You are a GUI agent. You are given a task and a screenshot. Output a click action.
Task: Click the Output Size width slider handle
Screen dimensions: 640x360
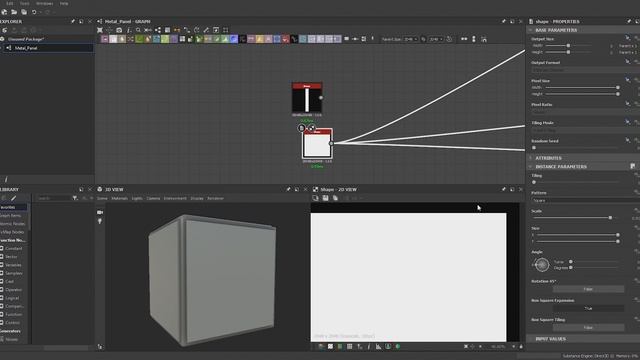coord(568,46)
